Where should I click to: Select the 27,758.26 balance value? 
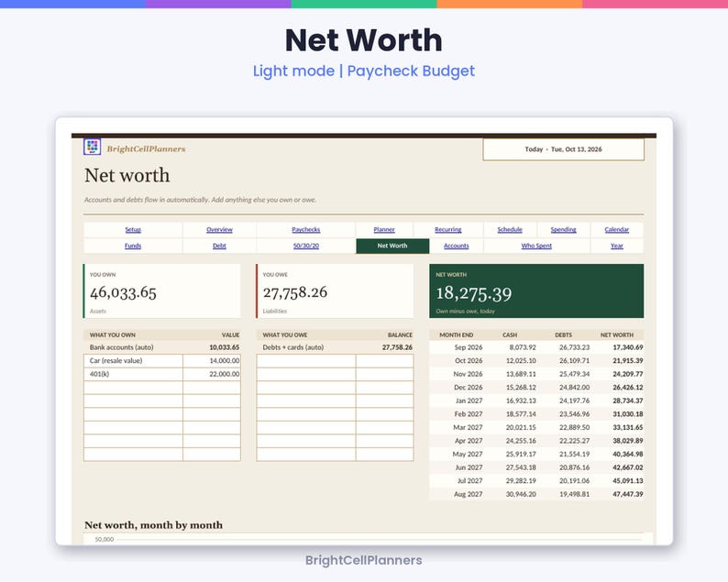(x=397, y=347)
